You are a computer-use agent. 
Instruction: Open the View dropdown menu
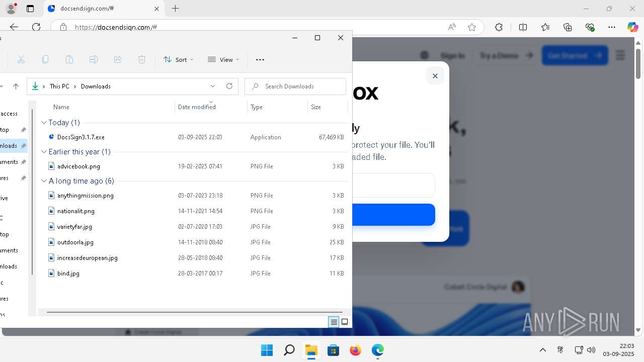pos(224,59)
